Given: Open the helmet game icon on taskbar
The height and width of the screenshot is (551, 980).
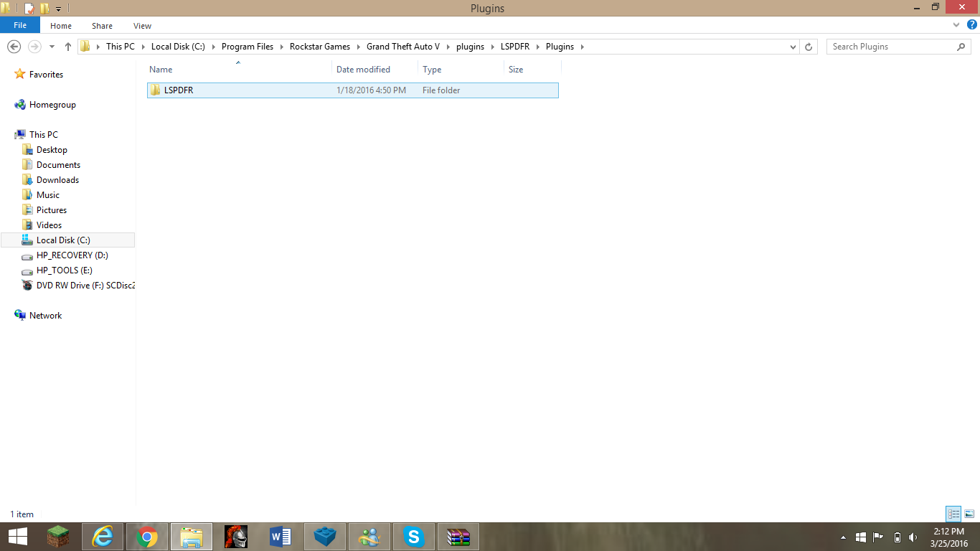Looking at the screenshot, I should click(x=236, y=537).
